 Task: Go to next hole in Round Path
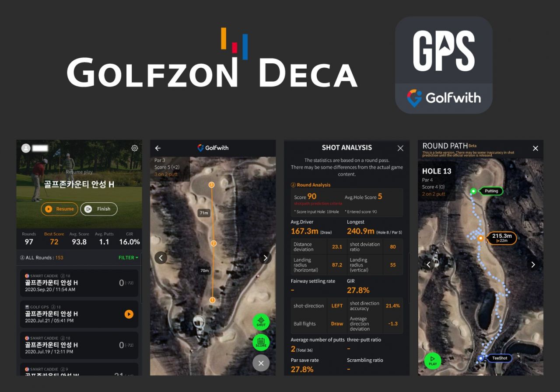[533, 264]
